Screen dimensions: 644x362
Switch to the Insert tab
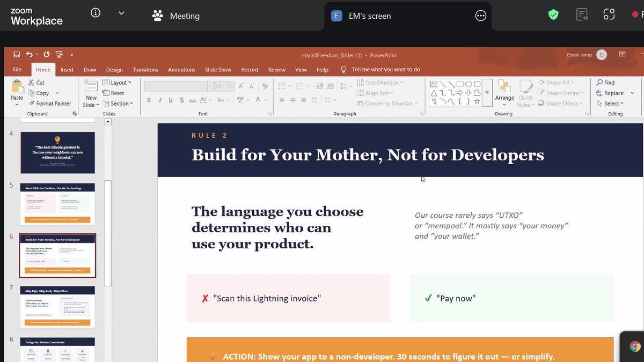tap(67, 70)
